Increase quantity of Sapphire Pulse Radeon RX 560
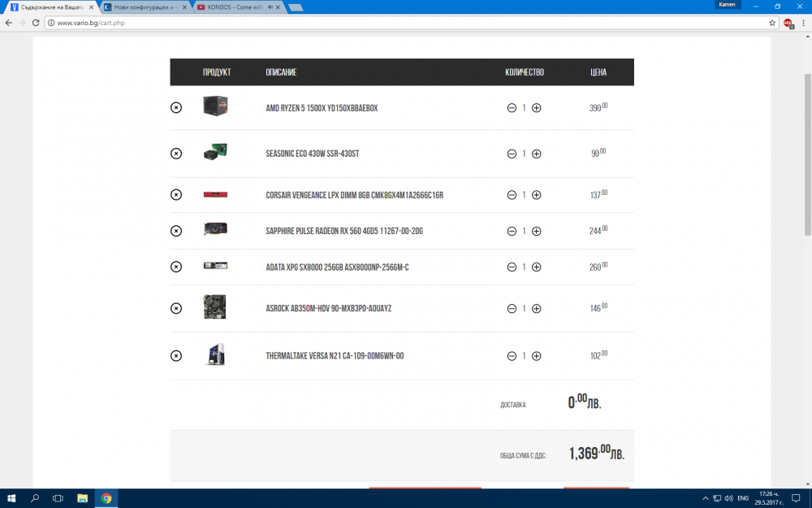Image resolution: width=812 pixels, height=508 pixels. coord(537,231)
